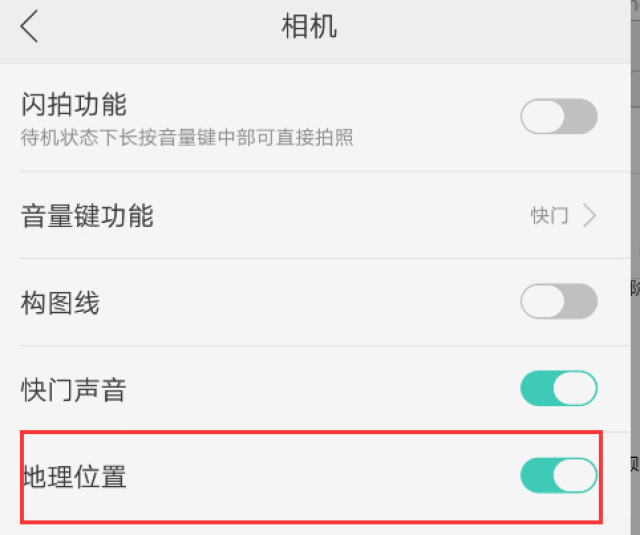Tap the back arrow icon
Image resolution: width=640 pixels, height=535 pixels.
coord(30,26)
